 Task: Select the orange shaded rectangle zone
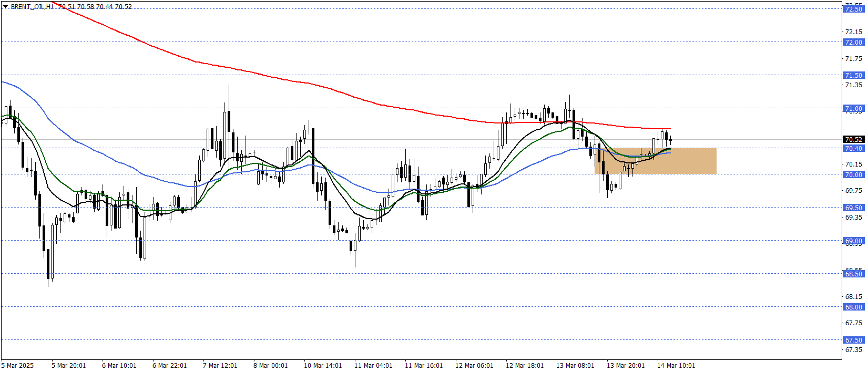(655, 161)
